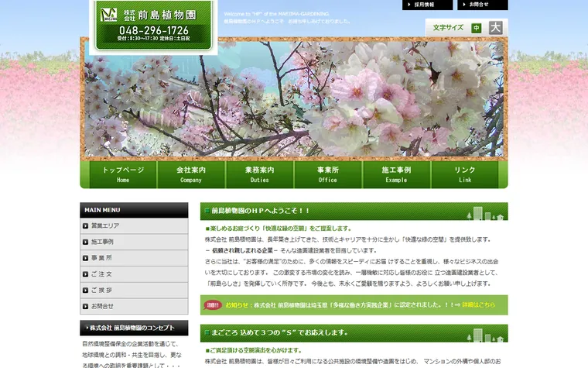Click まごころ込めて3つの"S" heading
The height and width of the screenshot is (368, 588).
pyautogui.click(x=279, y=332)
